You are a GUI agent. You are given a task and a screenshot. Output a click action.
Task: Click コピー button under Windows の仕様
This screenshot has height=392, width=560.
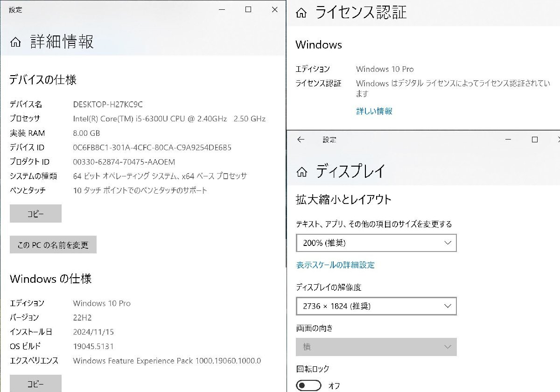35,384
